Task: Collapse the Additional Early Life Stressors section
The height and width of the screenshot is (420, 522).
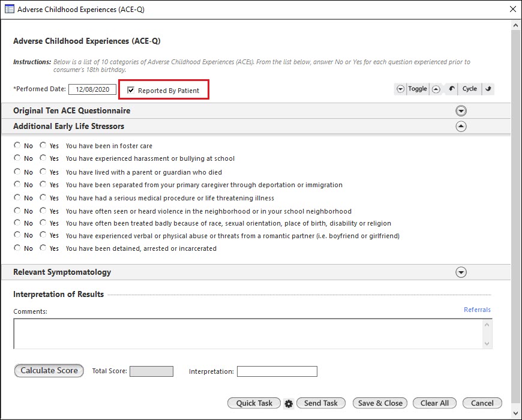Action: pyautogui.click(x=461, y=127)
